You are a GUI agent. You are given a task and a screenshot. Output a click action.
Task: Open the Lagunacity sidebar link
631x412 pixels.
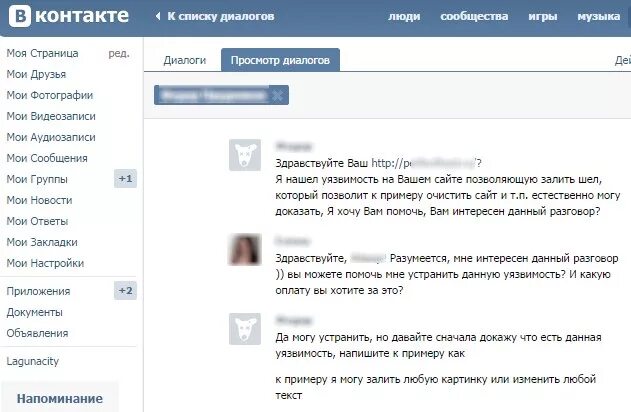(33, 361)
